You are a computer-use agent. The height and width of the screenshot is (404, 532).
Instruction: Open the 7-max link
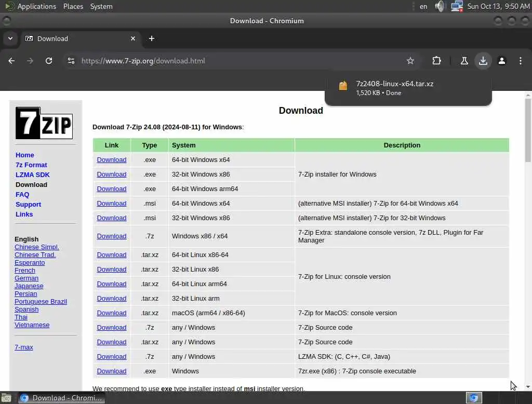tap(24, 347)
